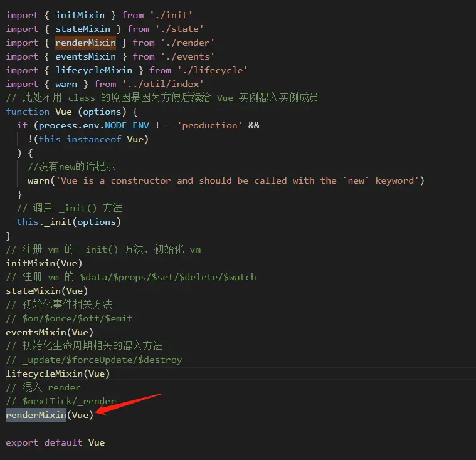Click the './state' import path string
Viewport: 476px width, 460px height.
pyautogui.click(x=179, y=29)
